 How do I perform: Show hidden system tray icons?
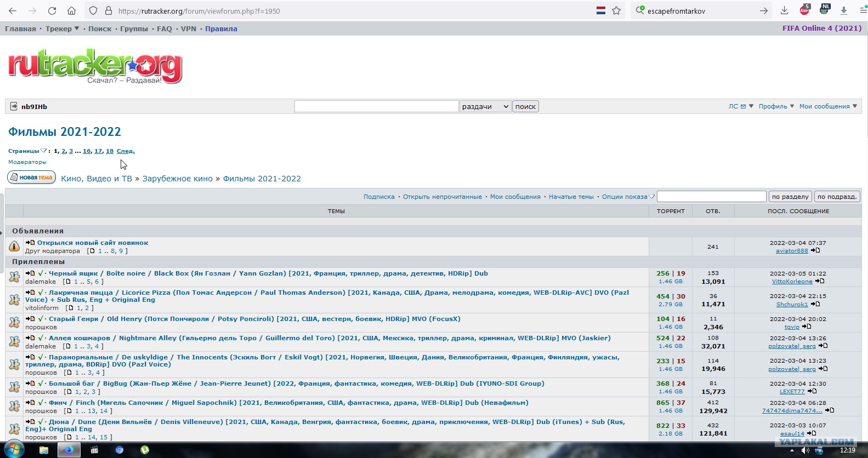pos(791,450)
